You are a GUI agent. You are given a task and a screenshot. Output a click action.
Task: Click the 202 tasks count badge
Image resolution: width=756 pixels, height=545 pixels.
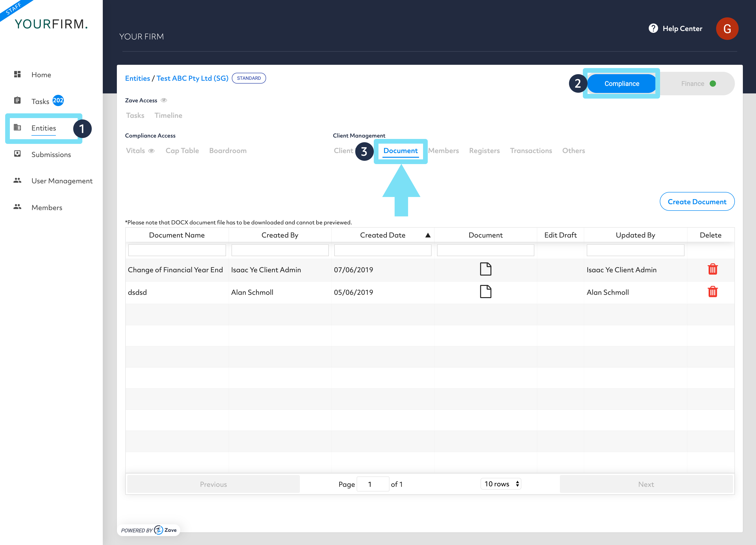(58, 100)
